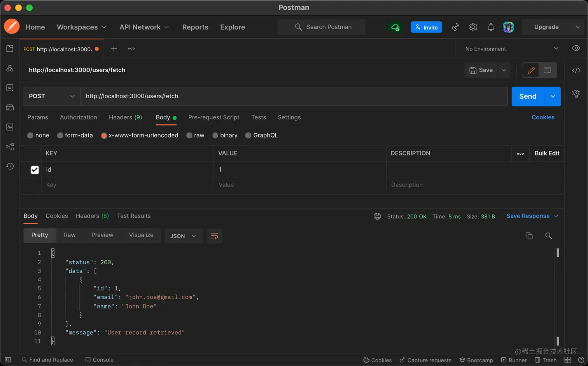Open History in the left sidebar
The width and height of the screenshot is (588, 366).
click(10, 166)
